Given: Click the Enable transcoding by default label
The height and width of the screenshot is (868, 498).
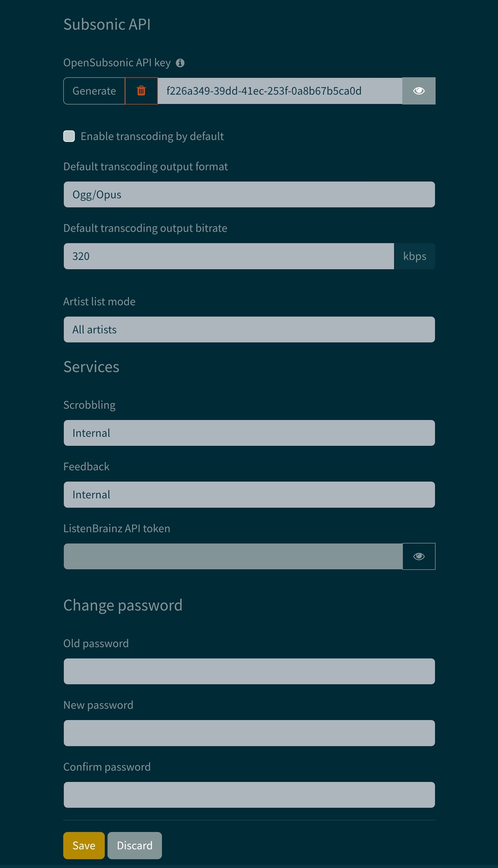Looking at the screenshot, I should pyautogui.click(x=152, y=136).
